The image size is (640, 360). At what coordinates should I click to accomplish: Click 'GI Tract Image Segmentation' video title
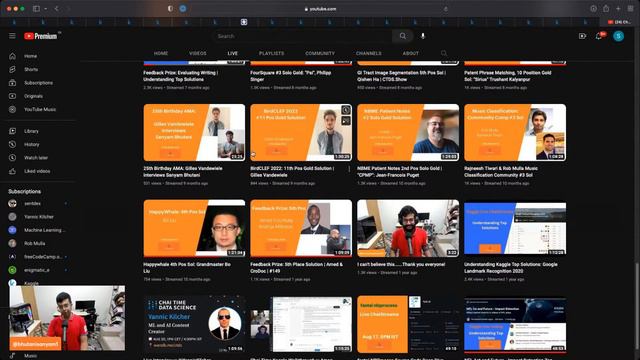coord(402,76)
